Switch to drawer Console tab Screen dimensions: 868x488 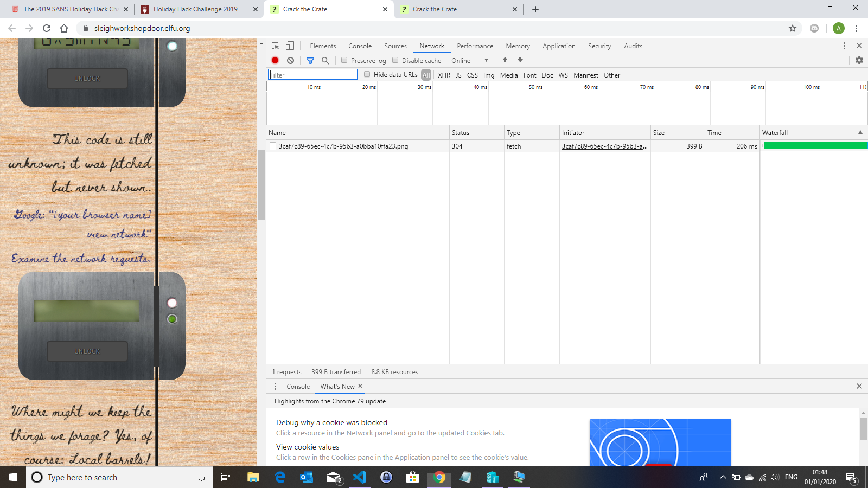click(298, 386)
